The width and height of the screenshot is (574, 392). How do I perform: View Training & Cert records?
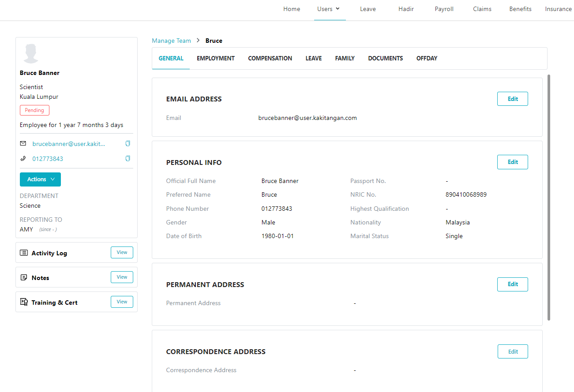122,302
